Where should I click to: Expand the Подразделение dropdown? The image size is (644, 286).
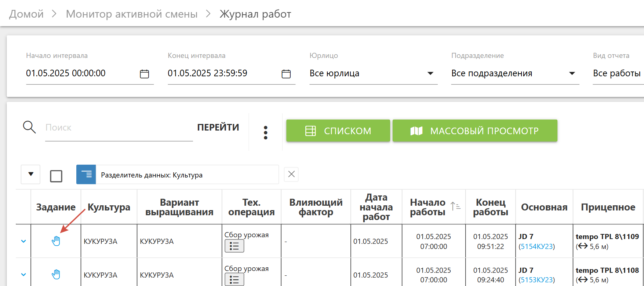pyautogui.click(x=572, y=73)
